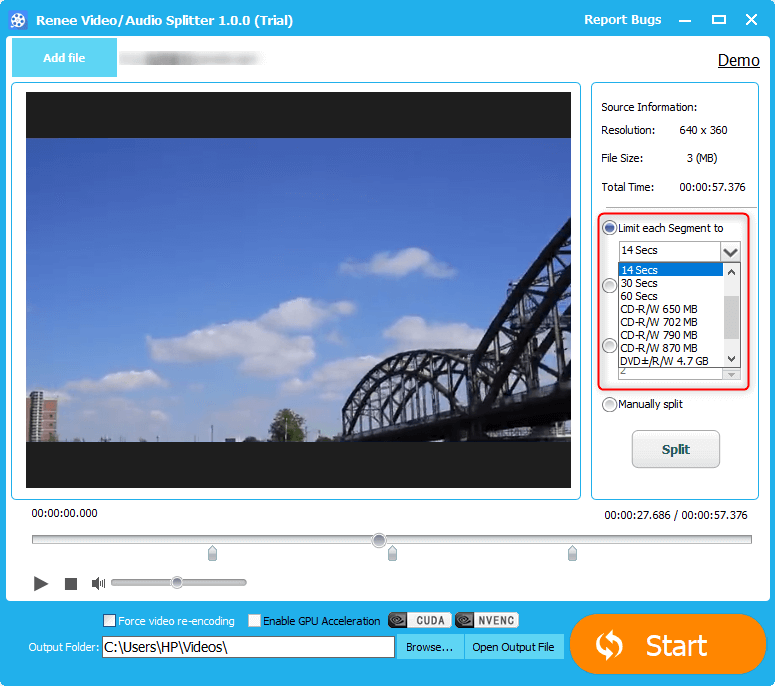Click the first split marker on timeline
The image size is (775, 686).
(x=212, y=553)
